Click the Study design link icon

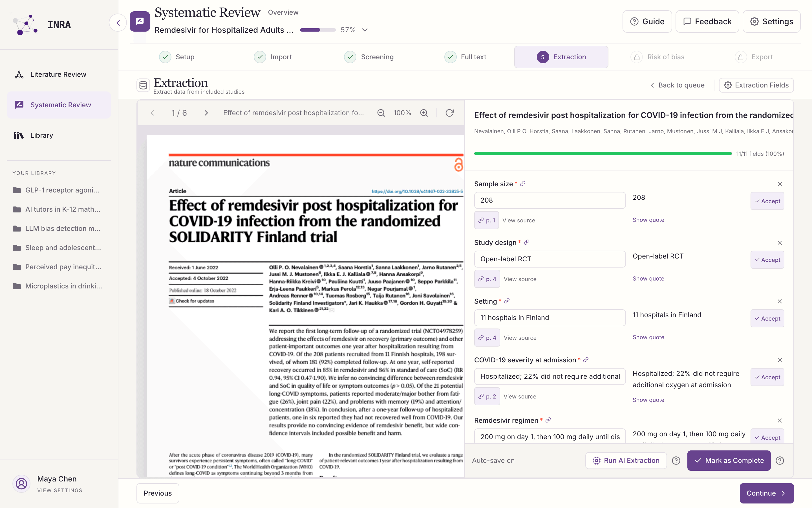tap(526, 242)
